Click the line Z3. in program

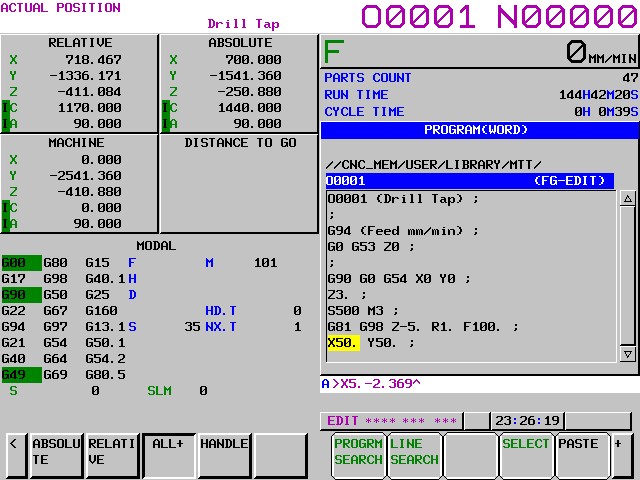(347, 295)
